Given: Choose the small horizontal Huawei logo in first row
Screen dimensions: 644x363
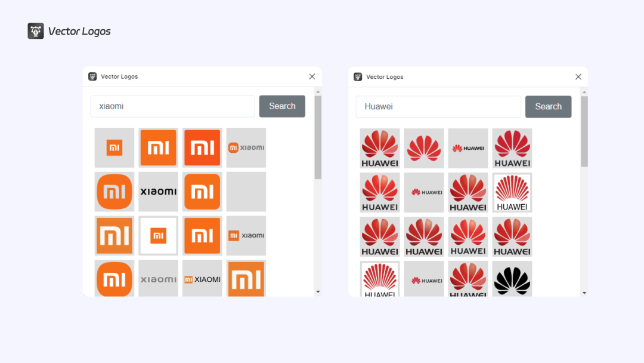Looking at the screenshot, I should coord(468,149).
